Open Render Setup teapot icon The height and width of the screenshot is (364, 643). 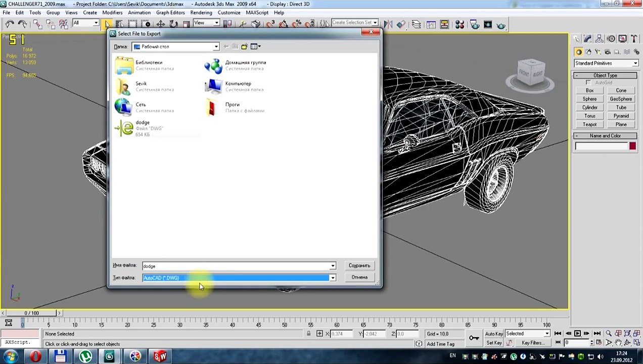474,24
